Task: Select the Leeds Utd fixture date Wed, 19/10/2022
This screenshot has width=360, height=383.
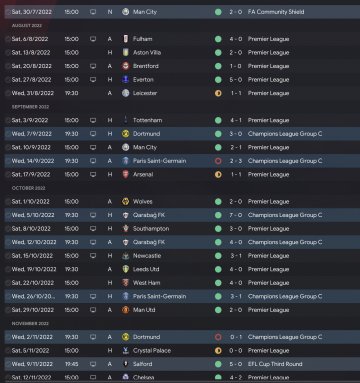Action: point(32,269)
